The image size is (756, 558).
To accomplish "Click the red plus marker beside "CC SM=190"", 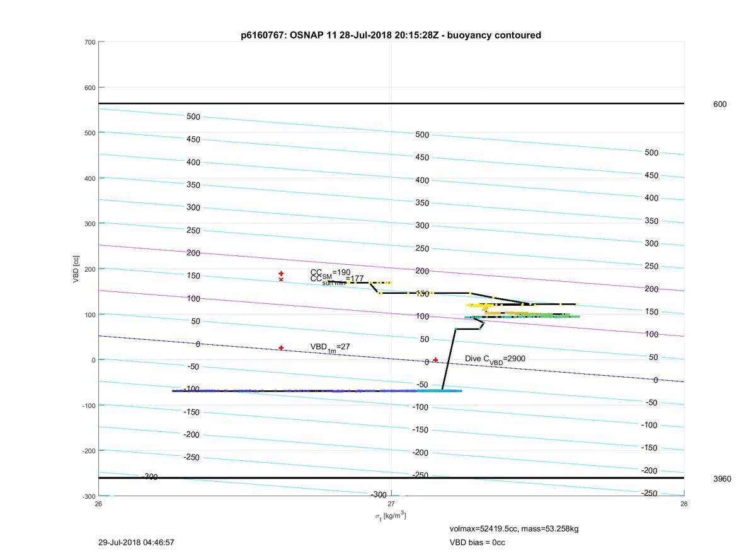I will click(x=281, y=274).
